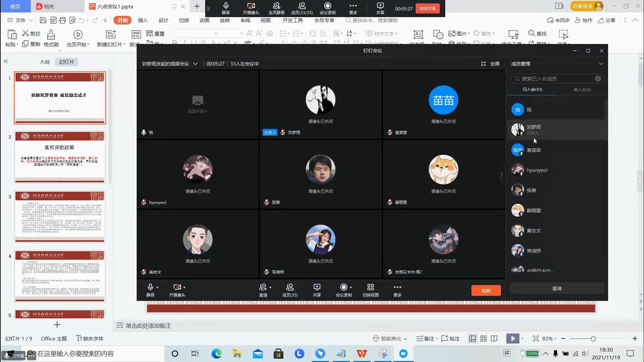Expand the meeting title dropdown by 刘梦雨
The image size is (644, 362).
point(195,64)
